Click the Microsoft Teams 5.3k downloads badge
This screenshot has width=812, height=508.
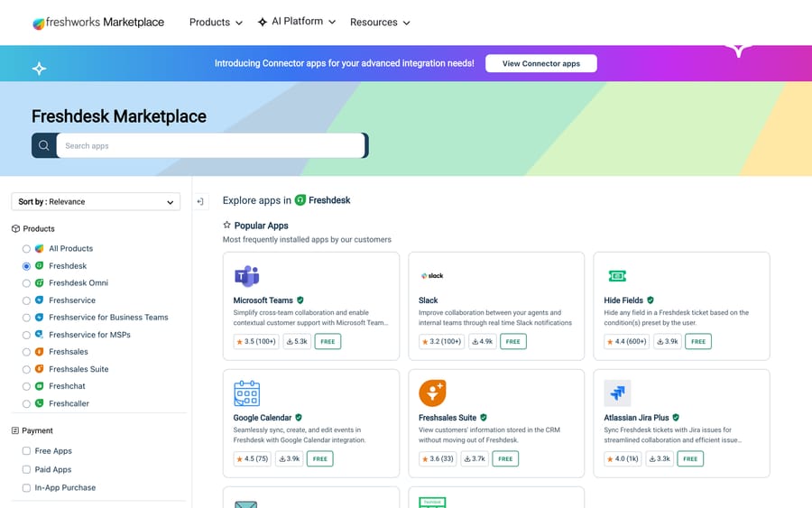[x=297, y=341]
